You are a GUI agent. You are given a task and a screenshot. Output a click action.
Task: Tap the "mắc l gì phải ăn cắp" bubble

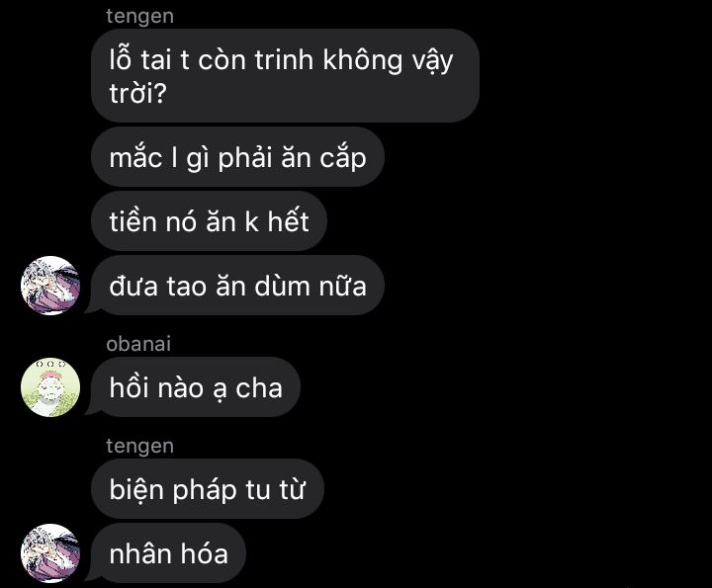(x=237, y=157)
